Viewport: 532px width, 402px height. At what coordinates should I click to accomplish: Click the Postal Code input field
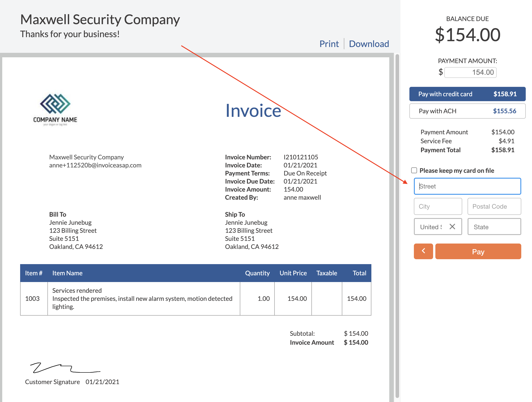click(494, 206)
